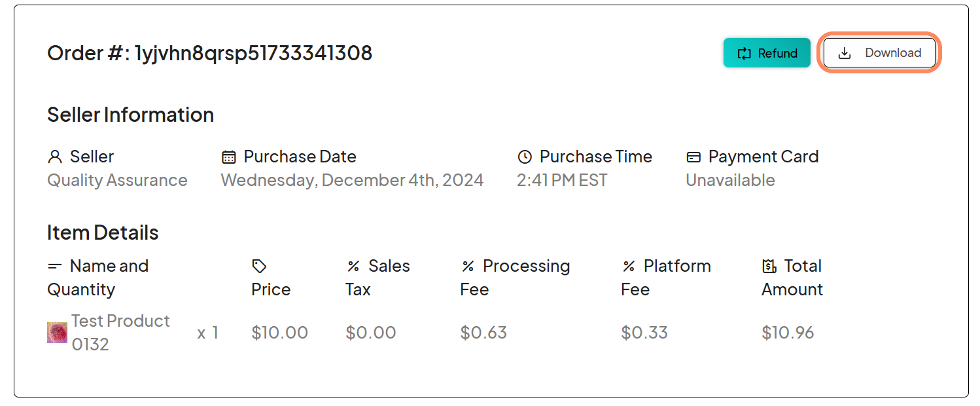The image size is (980, 406).
Task: Select the card icon beside Payment Card
Action: 693,157
